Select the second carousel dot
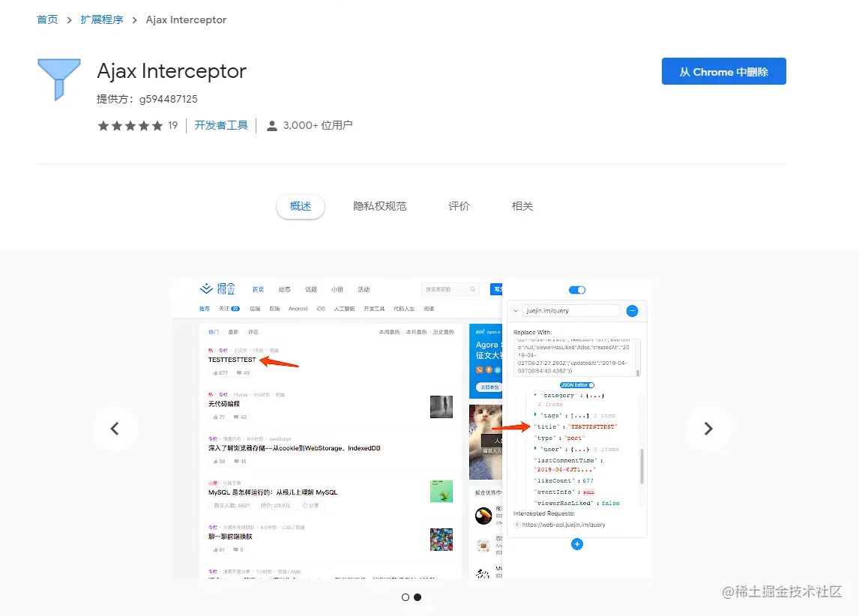 pos(418,597)
